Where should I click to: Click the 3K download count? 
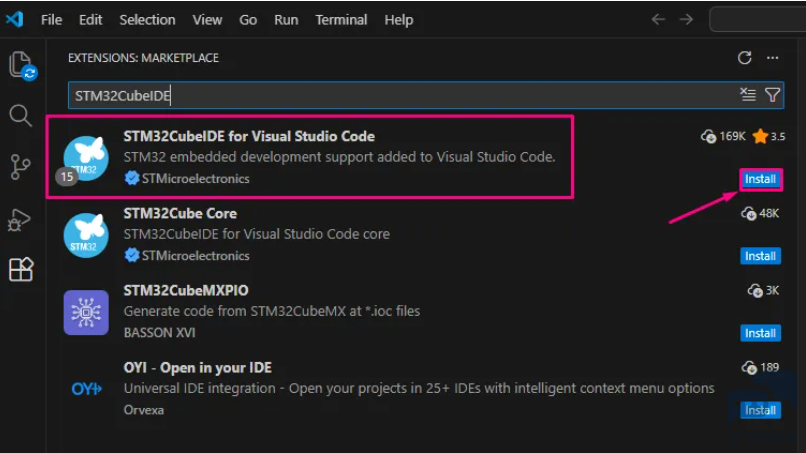(763, 291)
